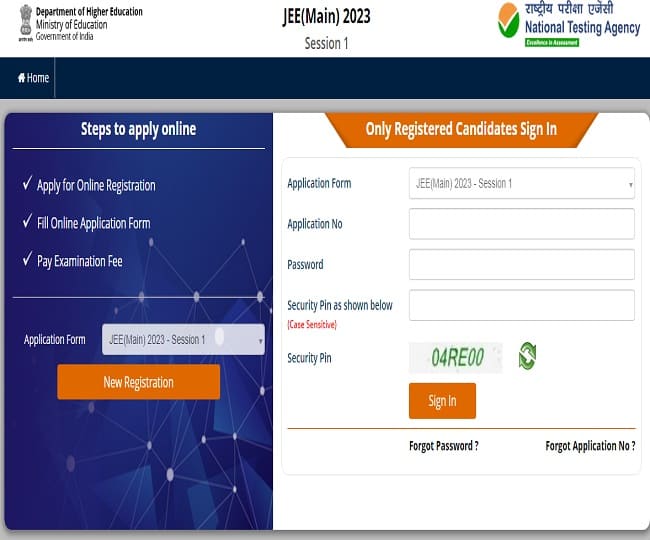Click the checkmark beside Fill Online Application Form
Image resolution: width=650 pixels, height=540 pixels.
(27, 221)
